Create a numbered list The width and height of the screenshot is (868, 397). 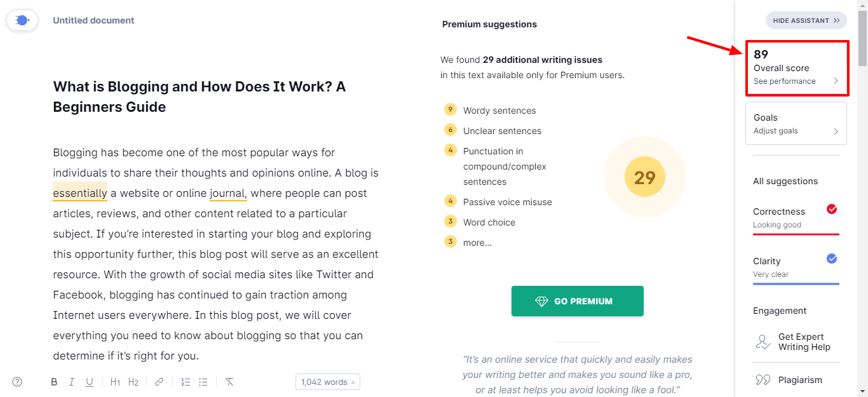click(x=186, y=382)
